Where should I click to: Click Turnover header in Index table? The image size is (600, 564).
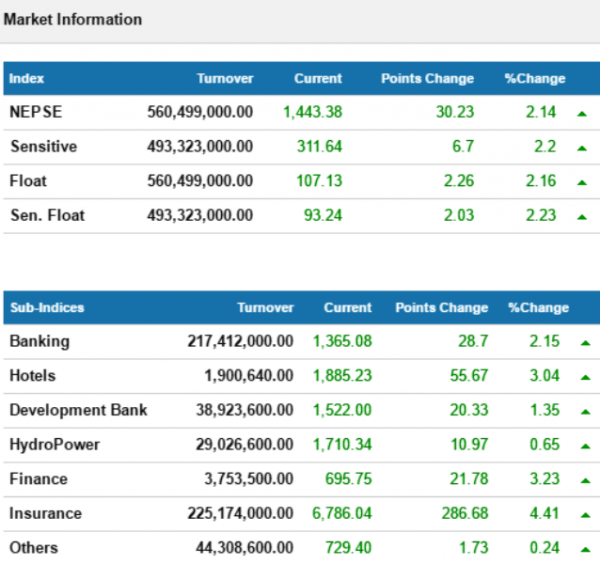coord(225,78)
